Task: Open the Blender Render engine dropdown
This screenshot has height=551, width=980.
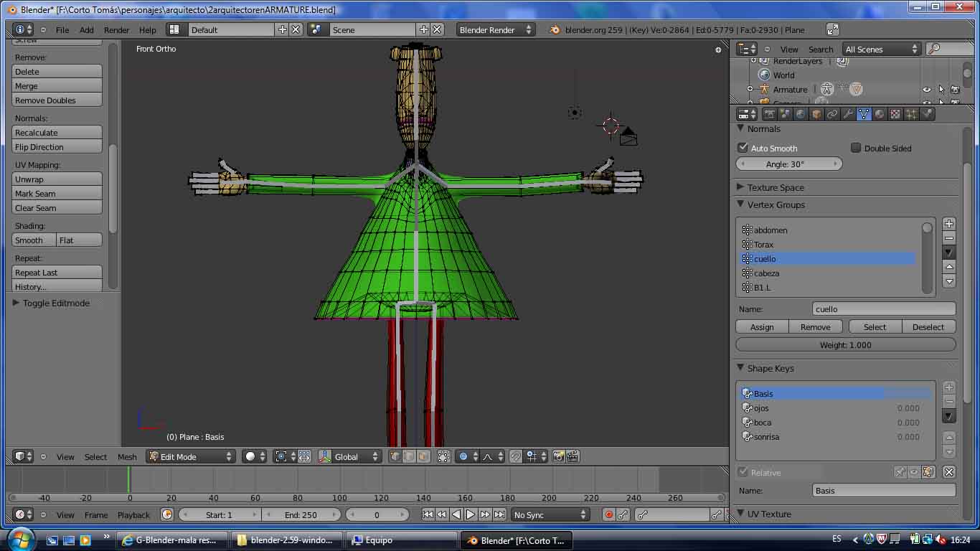Action: tap(496, 29)
